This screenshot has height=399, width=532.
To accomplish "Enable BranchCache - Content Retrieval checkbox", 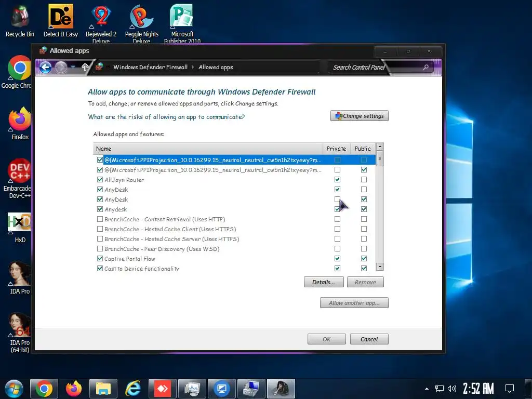I will [x=100, y=219].
